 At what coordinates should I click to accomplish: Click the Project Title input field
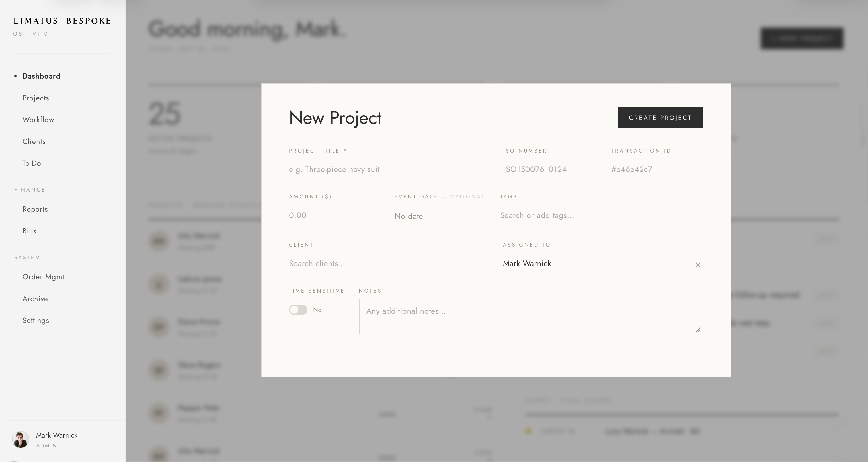(390, 169)
